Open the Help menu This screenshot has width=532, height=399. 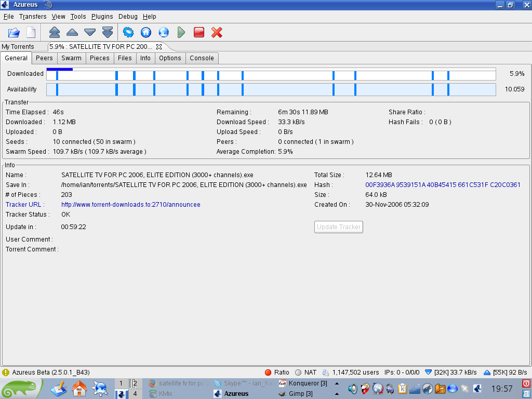click(x=149, y=17)
